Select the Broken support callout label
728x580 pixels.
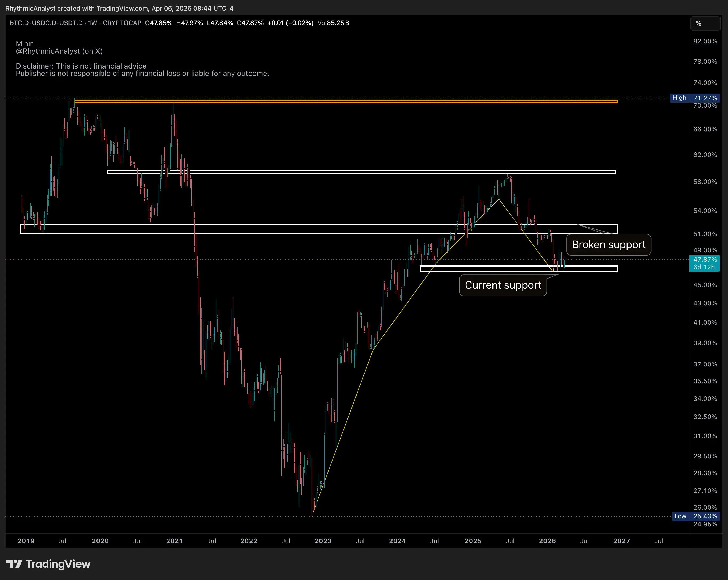pyautogui.click(x=608, y=245)
